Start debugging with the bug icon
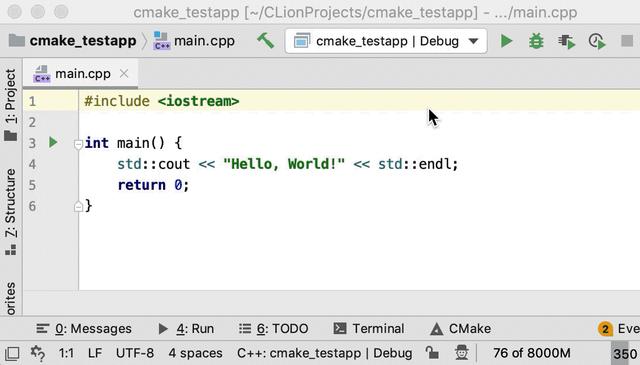This screenshot has width=640, height=365. (536, 41)
